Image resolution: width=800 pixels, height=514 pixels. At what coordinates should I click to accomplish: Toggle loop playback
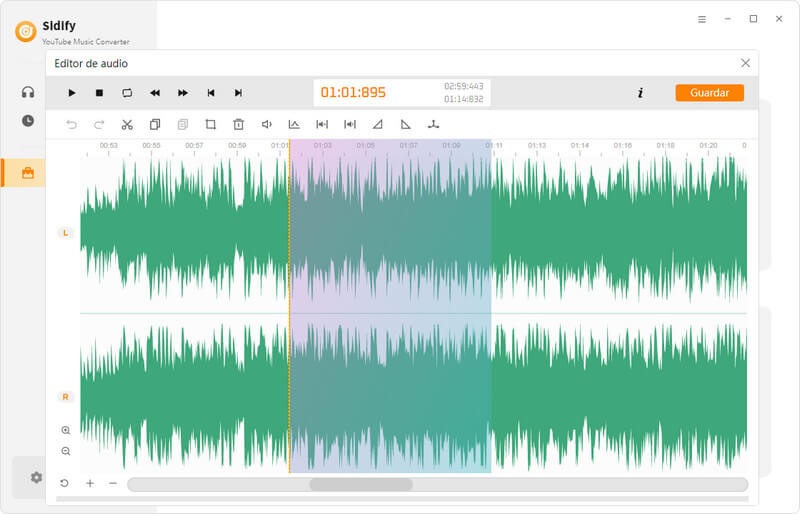pos(127,93)
